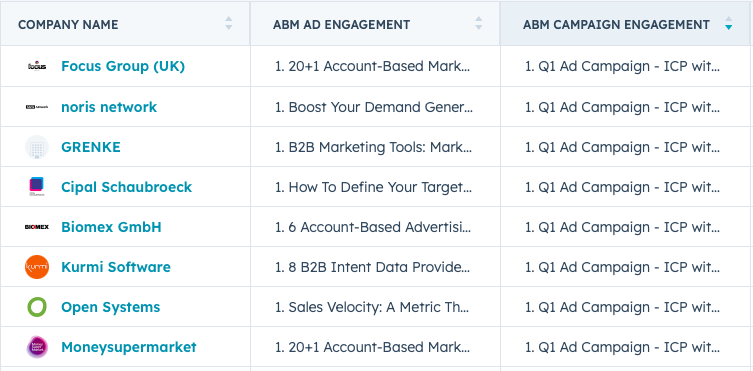
Task: Open Biomex GmbH company record
Action: pyautogui.click(x=111, y=227)
